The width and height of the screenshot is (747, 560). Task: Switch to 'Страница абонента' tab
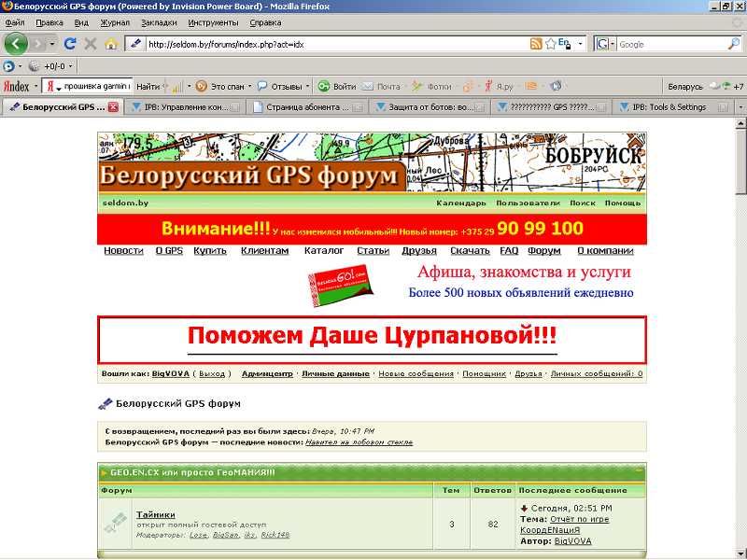tap(308, 107)
